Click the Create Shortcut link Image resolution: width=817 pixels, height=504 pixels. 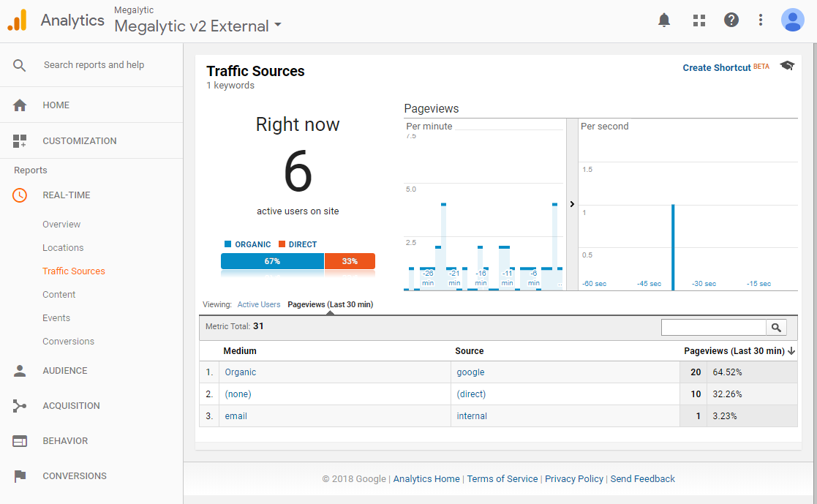716,67
